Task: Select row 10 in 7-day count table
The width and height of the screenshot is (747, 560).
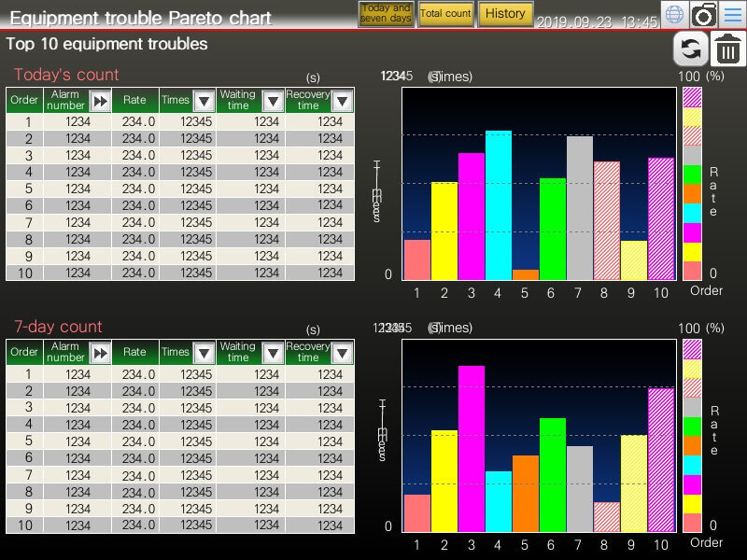Action: [180, 525]
